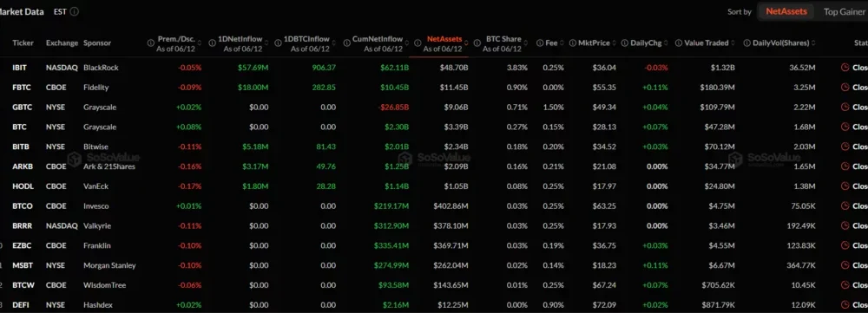Click the info icon before CumNetInflow header
This screenshot has width=868, height=313.
(346, 43)
